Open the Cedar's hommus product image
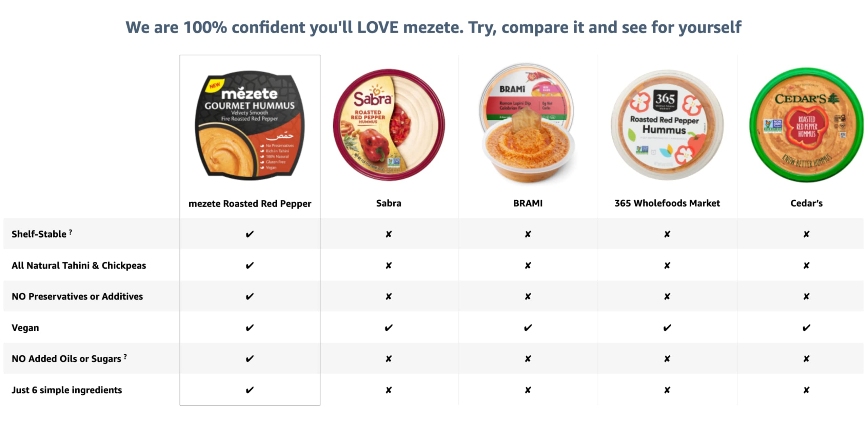The width and height of the screenshot is (868, 434). [x=806, y=125]
